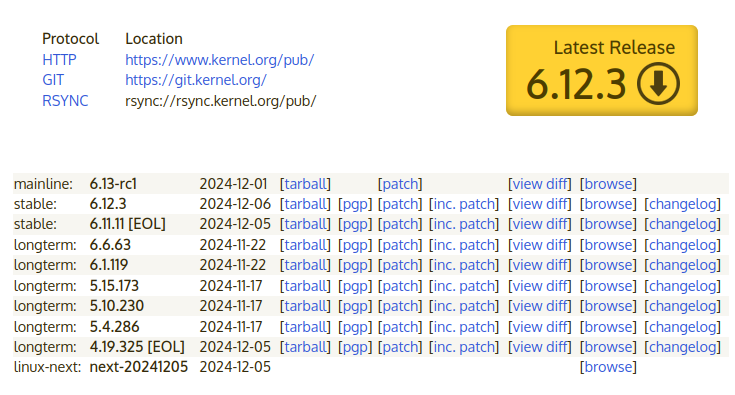The width and height of the screenshot is (735, 395).
Task: Browse linux-next next-20241205 tree
Action: point(608,367)
